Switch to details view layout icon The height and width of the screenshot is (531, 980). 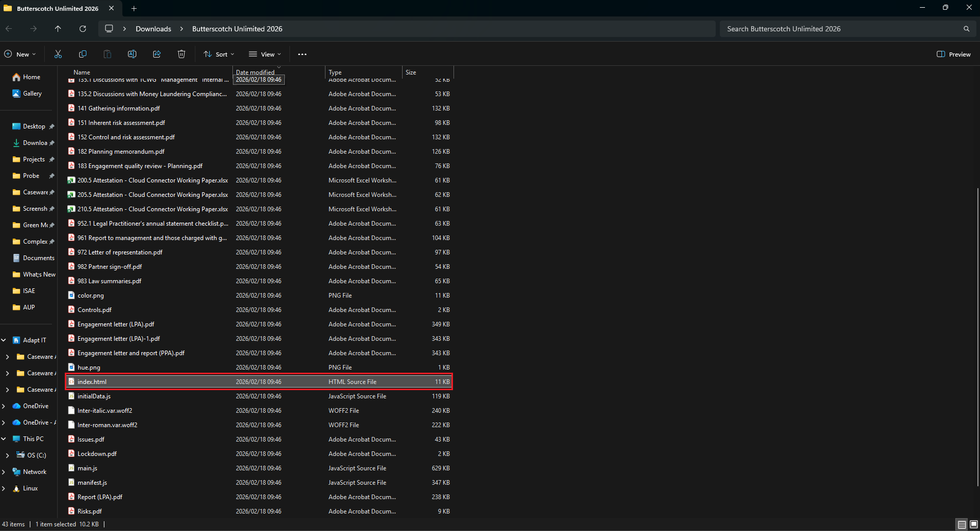961,524
